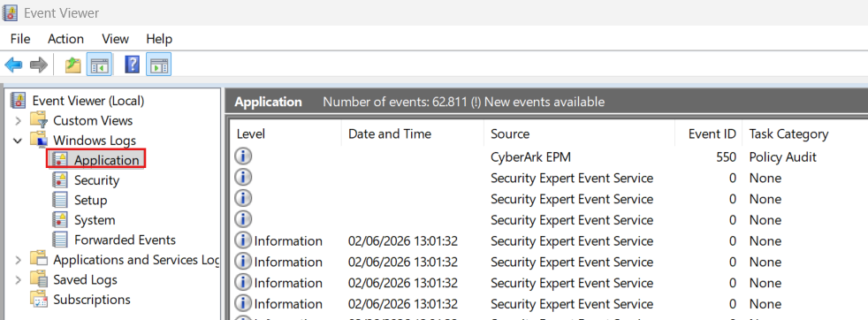868x320 pixels.
Task: Click the Event Viewer (Local) root node icon
Action: click(x=19, y=100)
